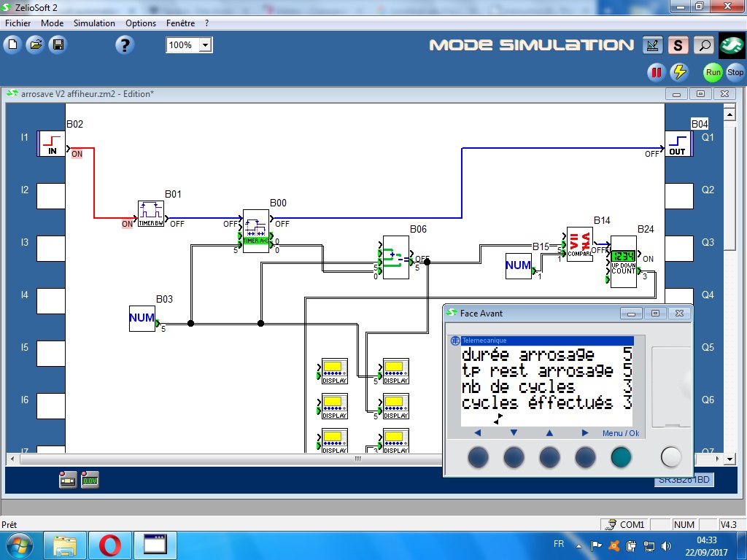This screenshot has width=747, height=560.
Task: Toggle input I1 block B02
Action: 52,144
